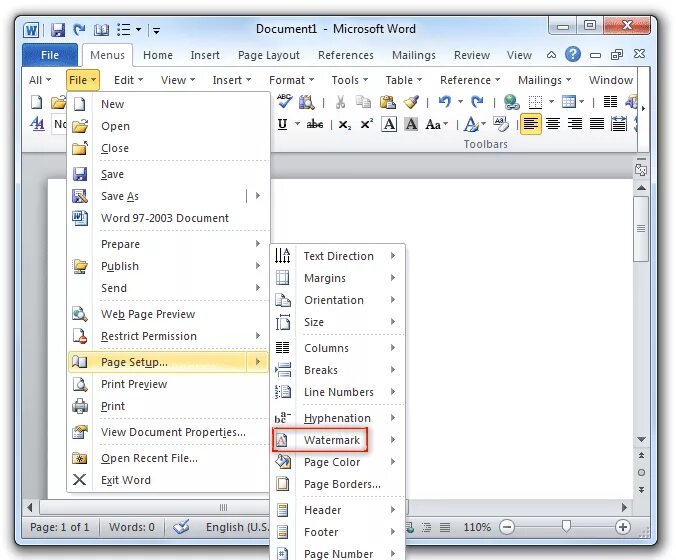Viewport: 676px width, 560px height.
Task: Click the spelling check icon in status bar
Action: [x=181, y=527]
